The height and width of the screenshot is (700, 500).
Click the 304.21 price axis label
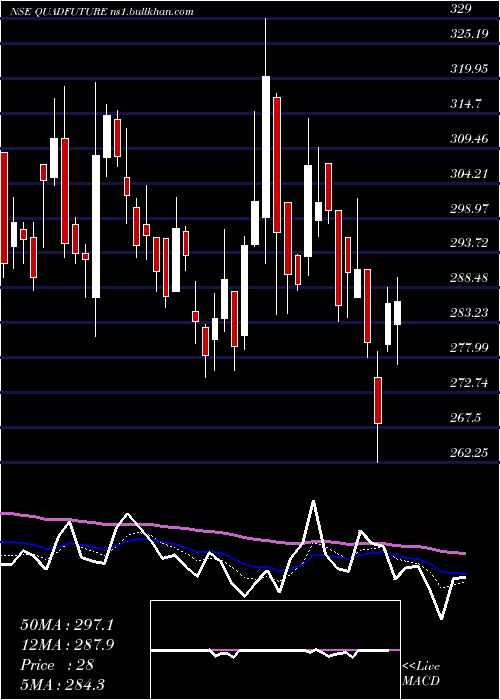pyautogui.click(x=469, y=174)
